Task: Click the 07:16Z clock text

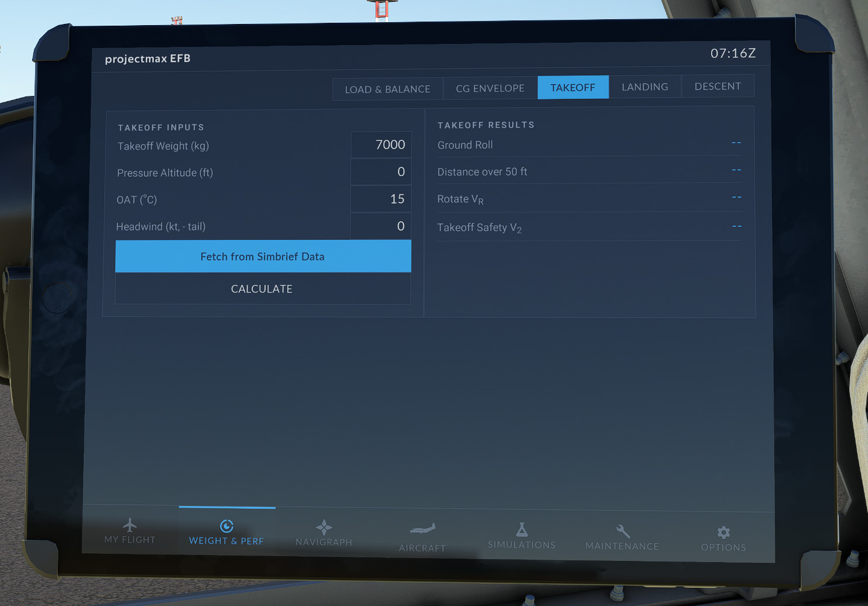Action: pos(733,53)
